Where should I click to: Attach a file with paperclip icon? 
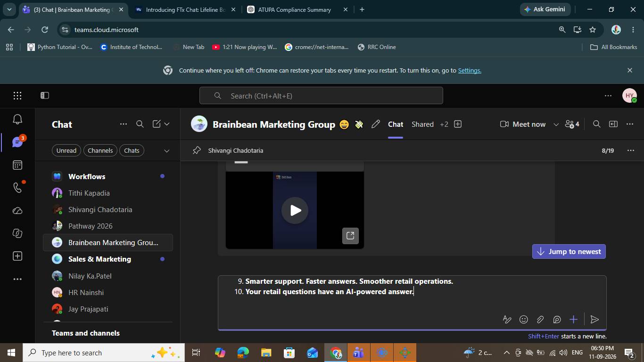[x=540, y=320]
